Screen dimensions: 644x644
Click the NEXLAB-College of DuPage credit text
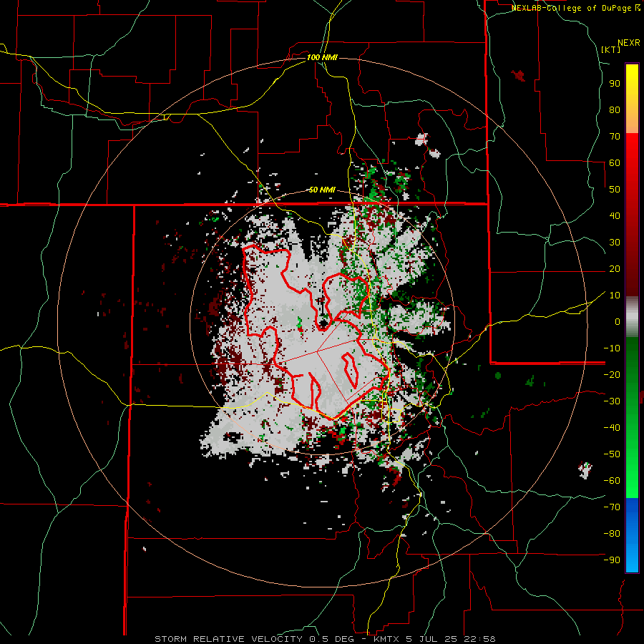575,8
